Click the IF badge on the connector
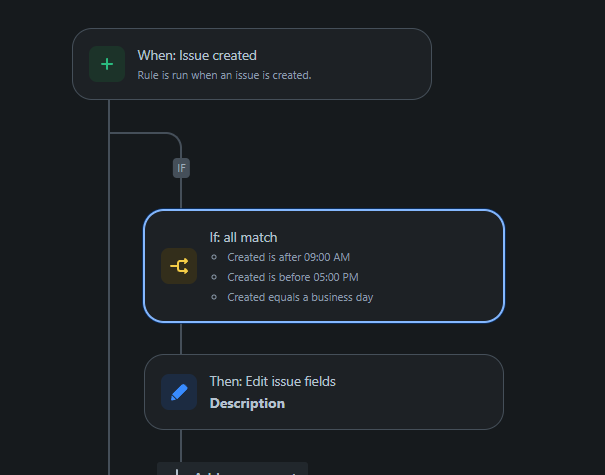This screenshot has height=475, width=605. click(x=181, y=168)
